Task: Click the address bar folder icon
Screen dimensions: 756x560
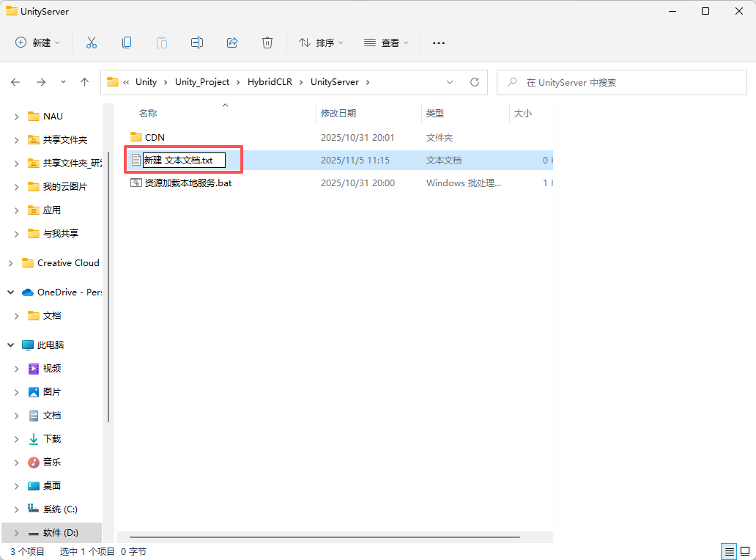Action: coord(113,83)
